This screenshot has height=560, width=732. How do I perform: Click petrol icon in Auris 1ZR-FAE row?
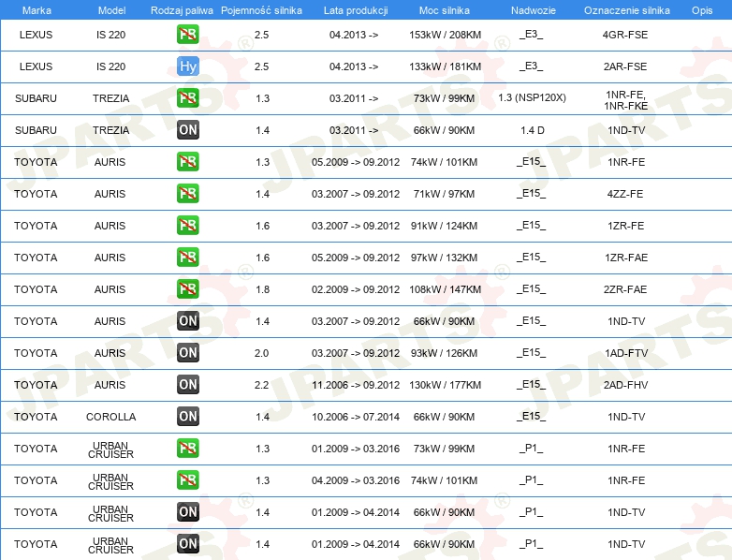click(187, 257)
